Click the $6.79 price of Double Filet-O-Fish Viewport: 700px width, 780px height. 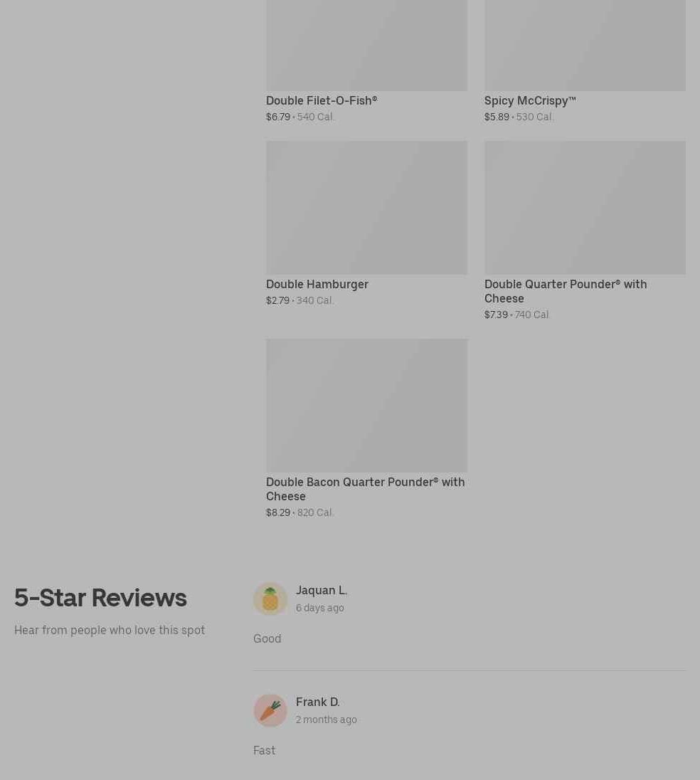(278, 117)
